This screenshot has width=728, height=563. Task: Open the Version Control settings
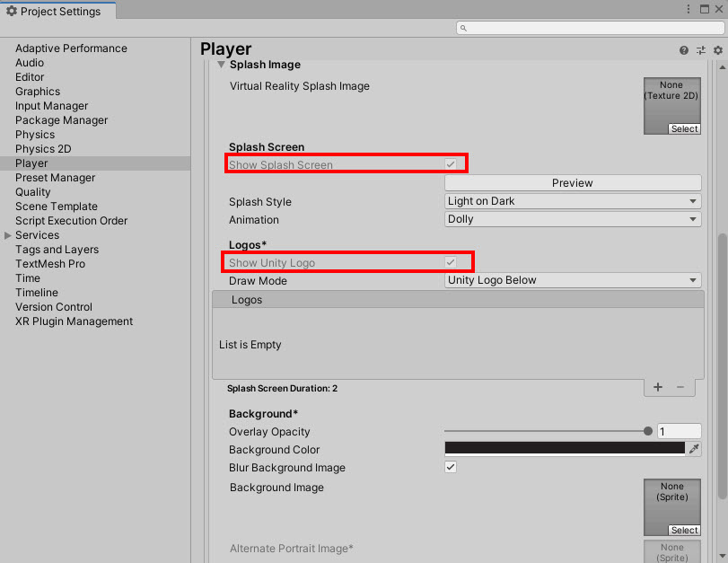pos(54,307)
